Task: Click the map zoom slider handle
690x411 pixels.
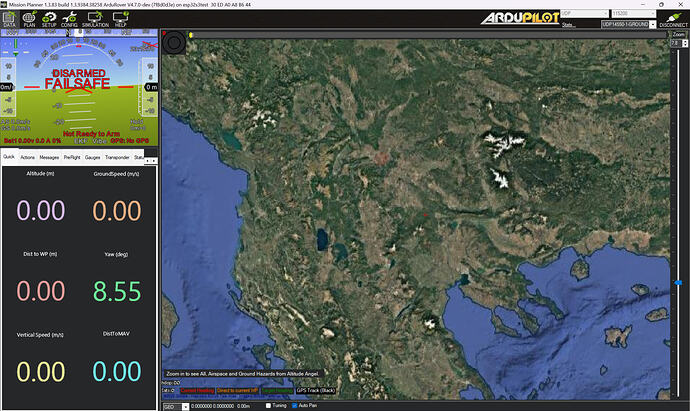Action: click(x=678, y=283)
